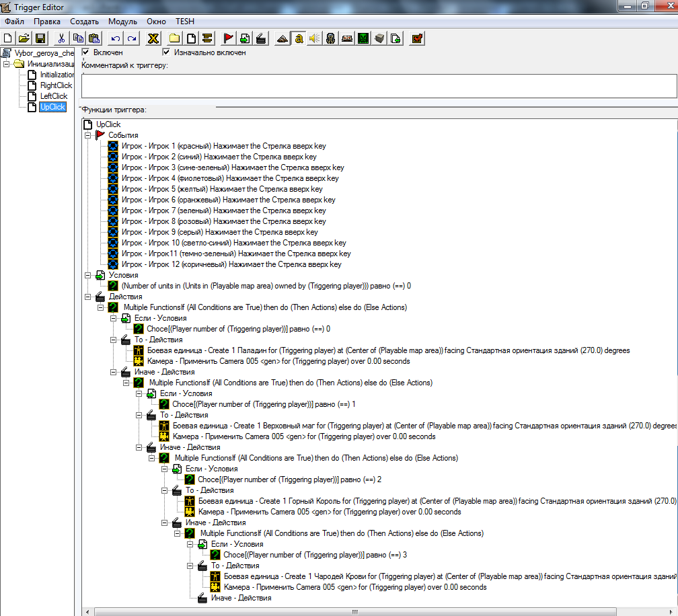Click inside the trigger comment field
The height and width of the screenshot is (616, 678).
pyautogui.click(x=379, y=85)
